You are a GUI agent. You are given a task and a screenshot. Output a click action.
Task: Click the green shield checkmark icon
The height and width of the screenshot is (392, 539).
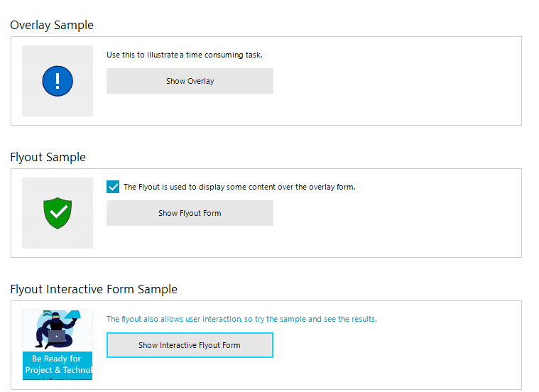pos(58,213)
